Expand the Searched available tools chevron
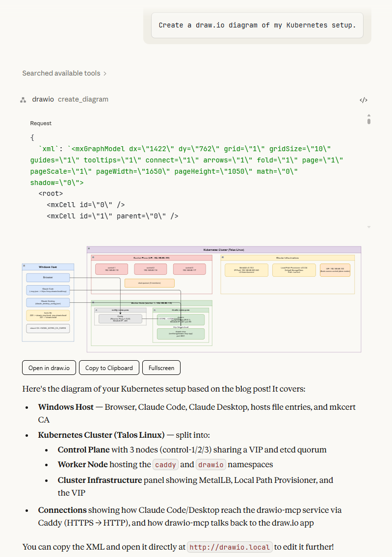Viewport: 392px width, 557px height. (x=105, y=74)
